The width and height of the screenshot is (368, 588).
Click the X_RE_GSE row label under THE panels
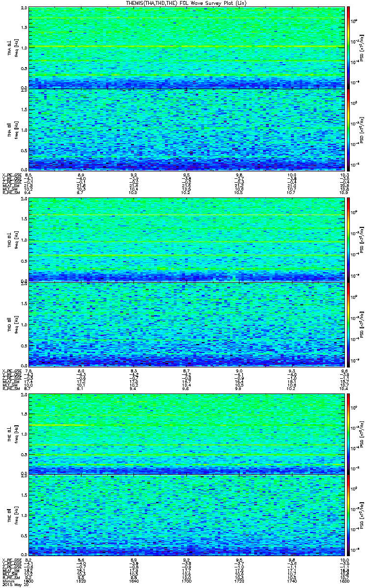(x=11, y=560)
